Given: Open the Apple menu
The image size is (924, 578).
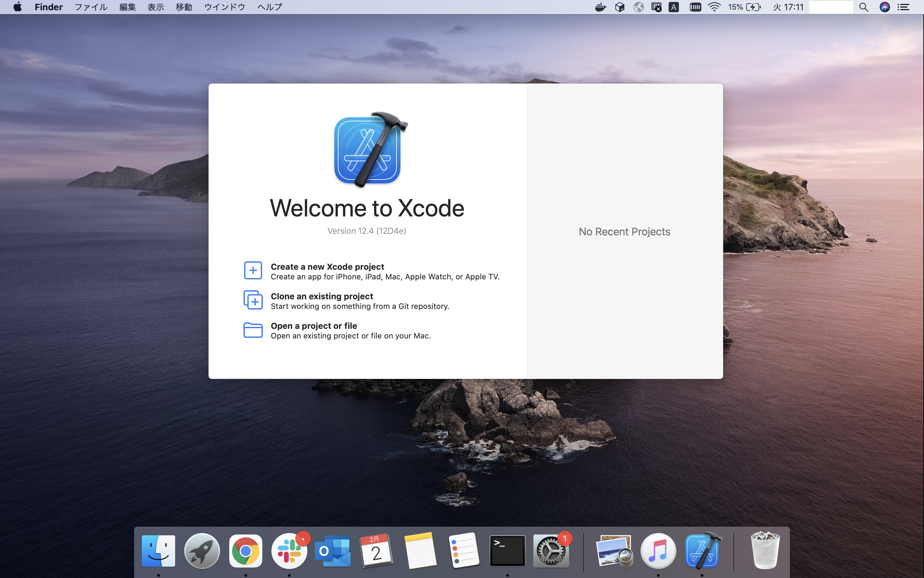Looking at the screenshot, I should coord(18,7).
